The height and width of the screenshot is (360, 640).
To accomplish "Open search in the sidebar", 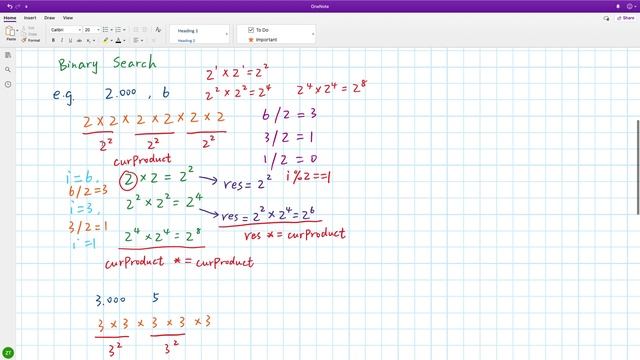I will coord(8,70).
